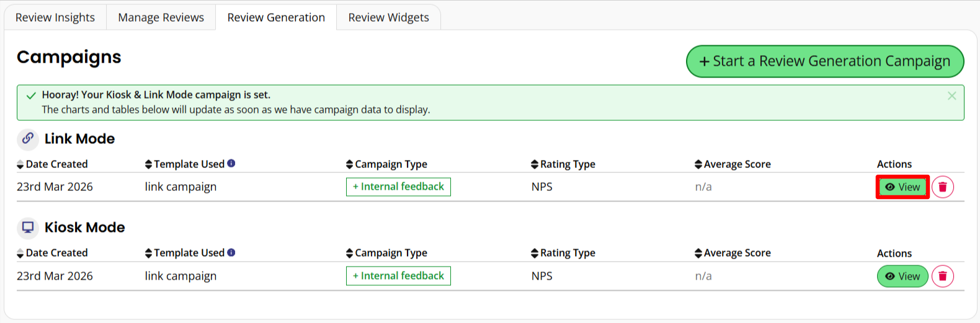Dismiss the green success notification banner
Screen dimensions: 980x323
[x=951, y=96]
